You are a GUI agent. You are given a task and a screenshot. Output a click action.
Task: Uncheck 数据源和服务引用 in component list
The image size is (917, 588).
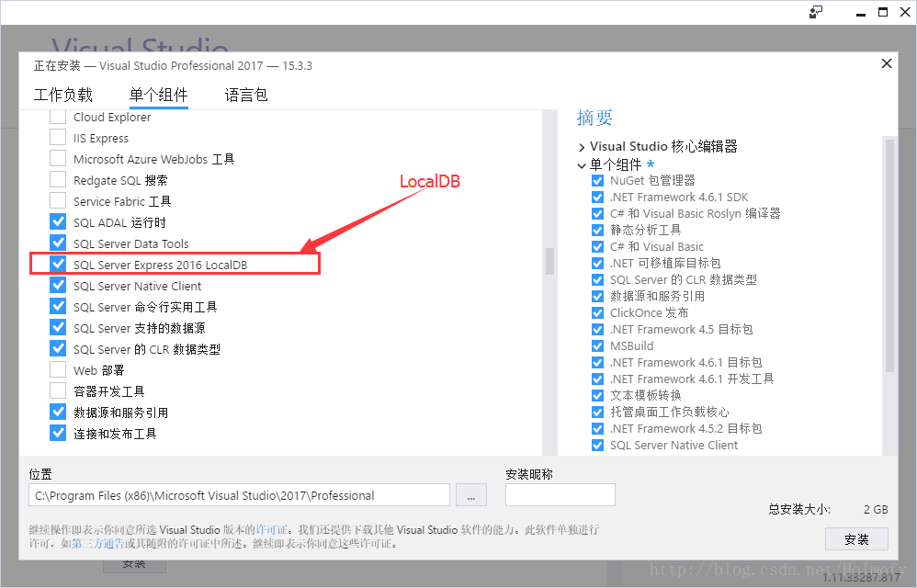point(58,412)
